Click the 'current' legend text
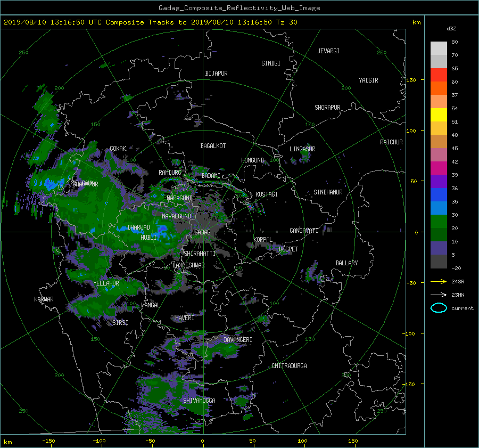This screenshot has width=479, height=448. point(463,308)
